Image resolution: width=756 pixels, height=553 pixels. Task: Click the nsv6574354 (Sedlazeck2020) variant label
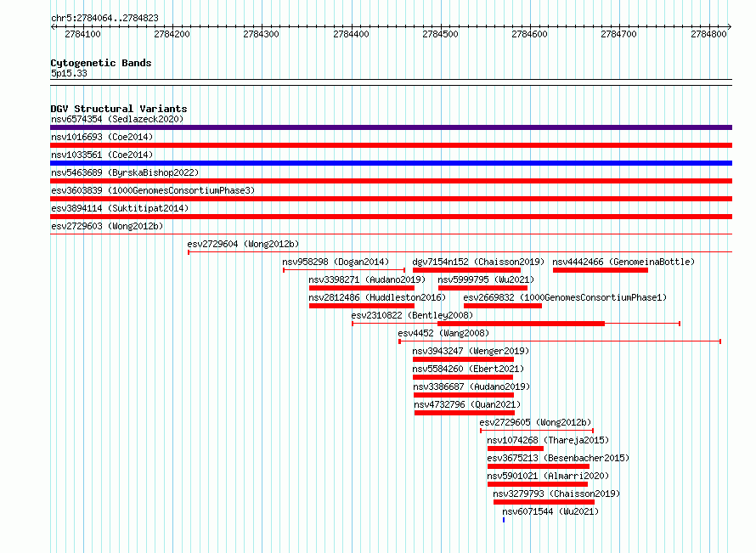(x=117, y=119)
